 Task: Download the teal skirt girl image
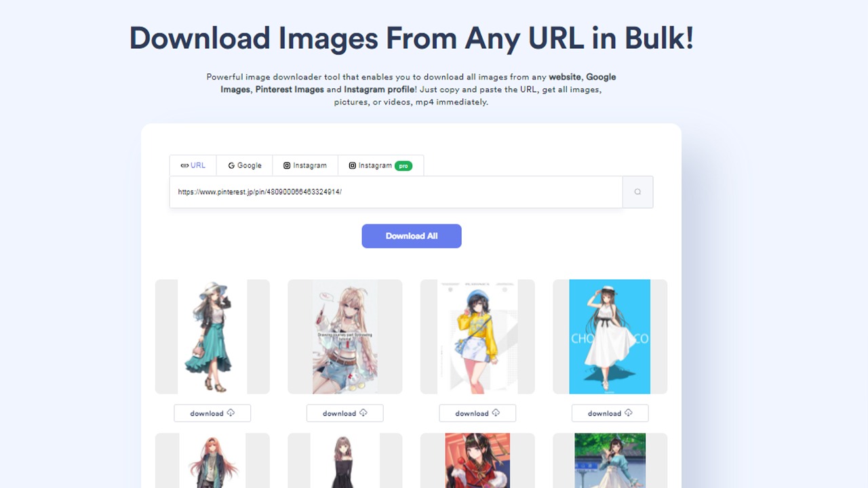212,413
